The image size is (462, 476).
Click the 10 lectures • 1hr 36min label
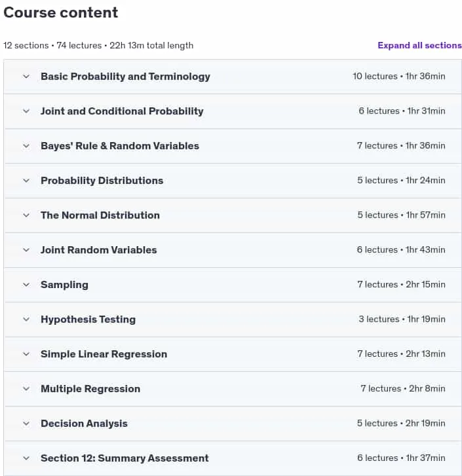(399, 76)
